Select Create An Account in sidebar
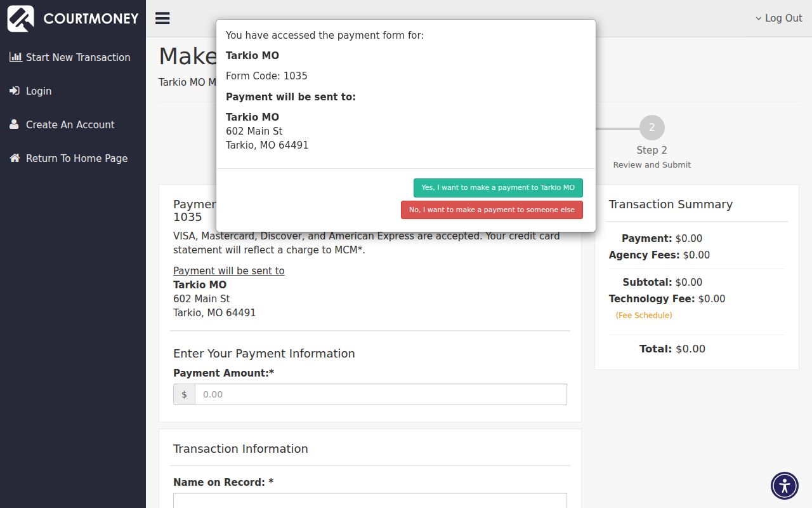Image resolution: width=812 pixels, height=508 pixels. 73,124
